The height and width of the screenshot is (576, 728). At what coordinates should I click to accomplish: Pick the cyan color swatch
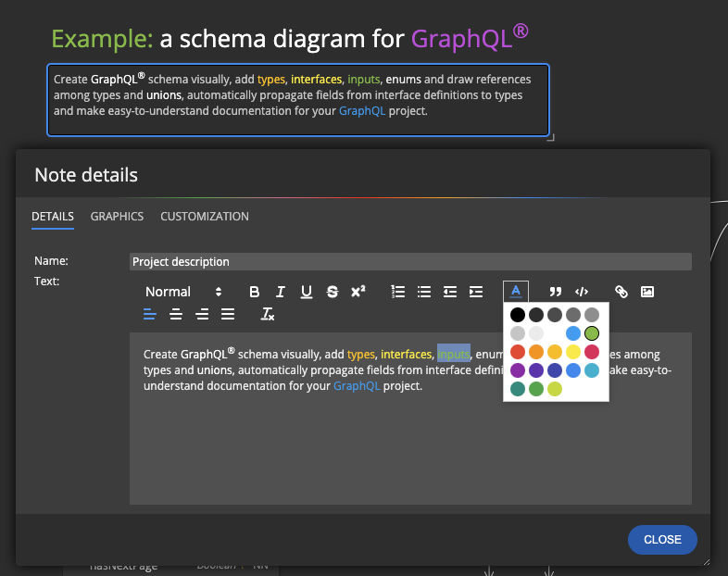(x=592, y=370)
